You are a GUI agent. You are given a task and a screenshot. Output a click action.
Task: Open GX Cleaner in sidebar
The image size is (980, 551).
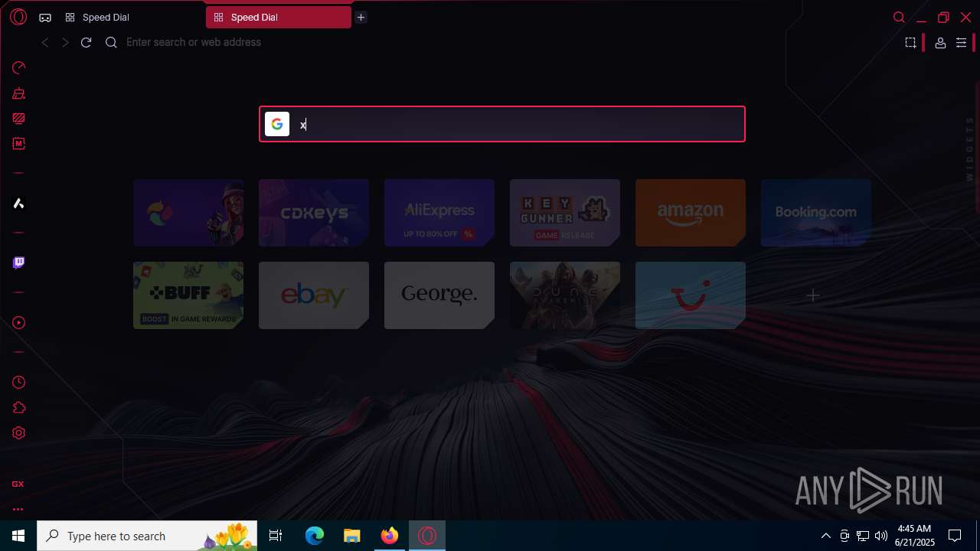[x=18, y=94]
